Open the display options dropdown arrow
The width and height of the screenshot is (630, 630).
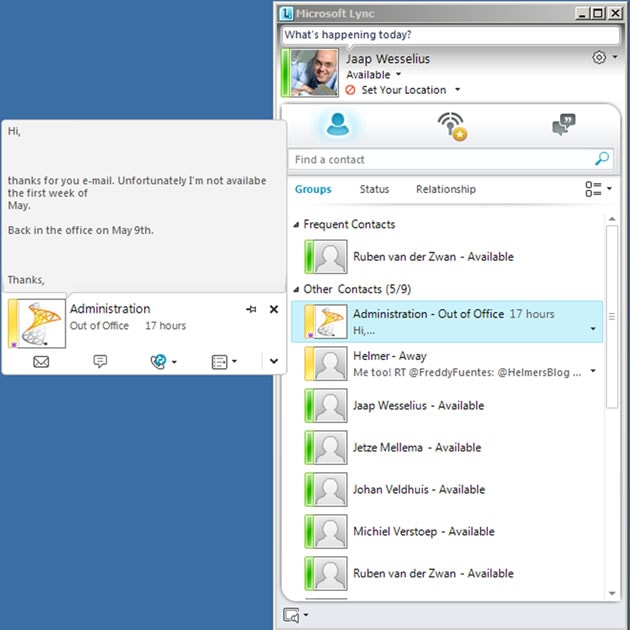pos(609,188)
